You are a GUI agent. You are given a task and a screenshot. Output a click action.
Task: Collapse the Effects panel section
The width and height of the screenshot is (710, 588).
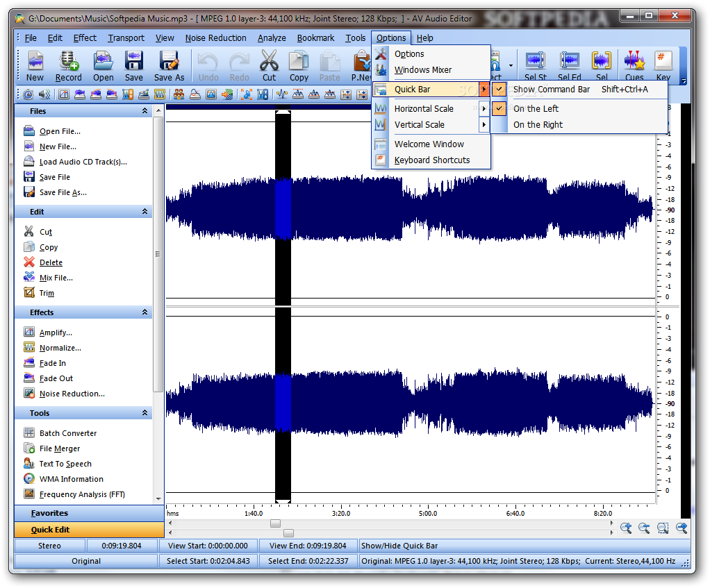(x=145, y=312)
